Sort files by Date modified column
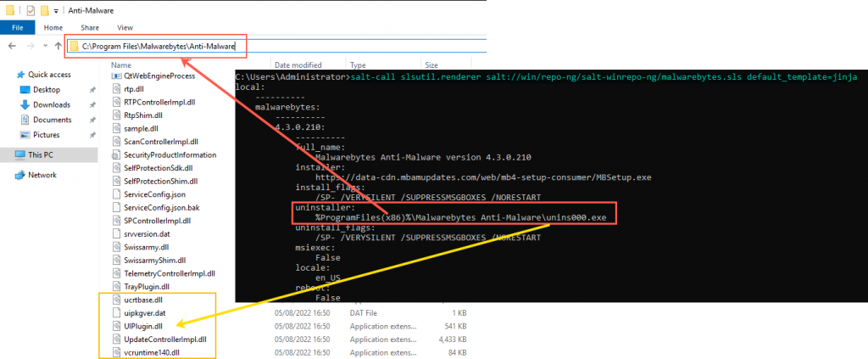Screen dimensions: 868x359 click(x=298, y=65)
